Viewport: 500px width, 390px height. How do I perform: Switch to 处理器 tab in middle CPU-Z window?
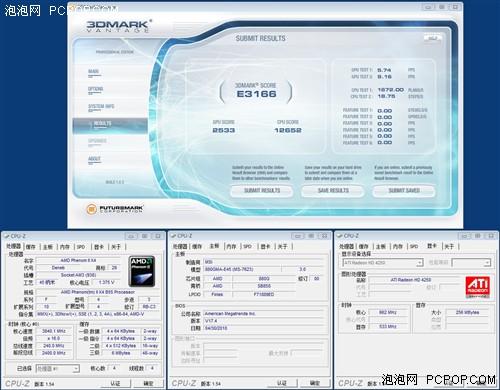click(x=180, y=246)
